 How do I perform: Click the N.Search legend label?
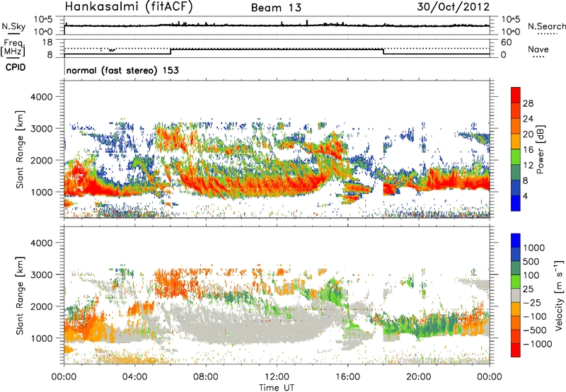(546, 26)
